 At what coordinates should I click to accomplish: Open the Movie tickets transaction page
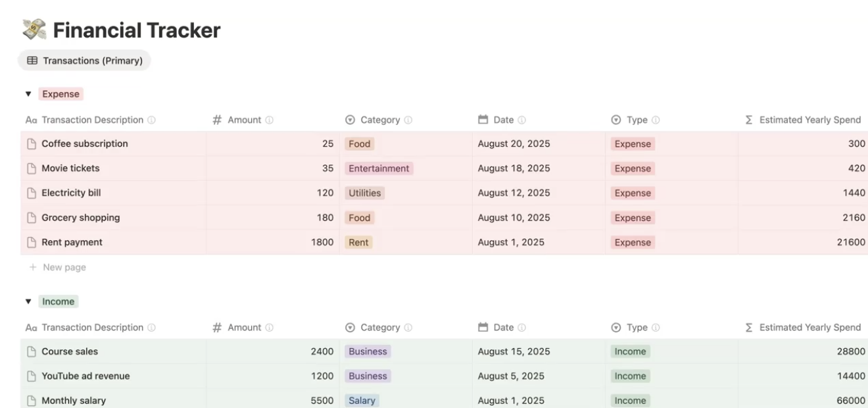pos(70,168)
